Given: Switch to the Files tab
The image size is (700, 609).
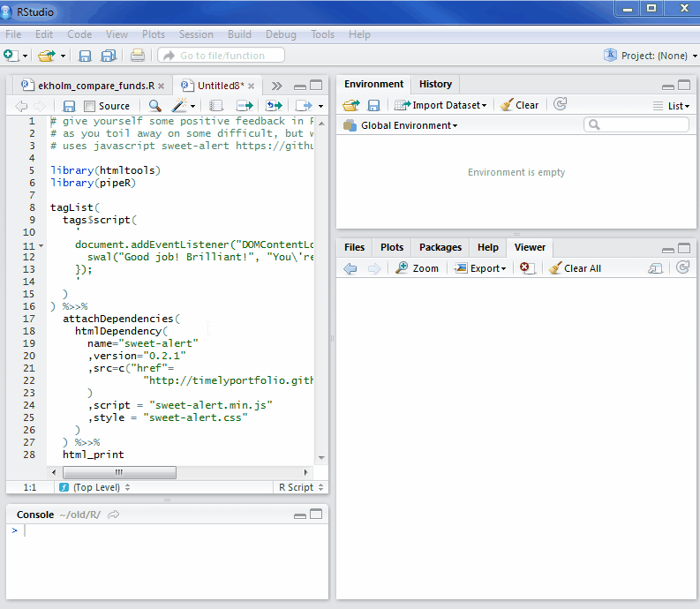Looking at the screenshot, I should 355,247.
